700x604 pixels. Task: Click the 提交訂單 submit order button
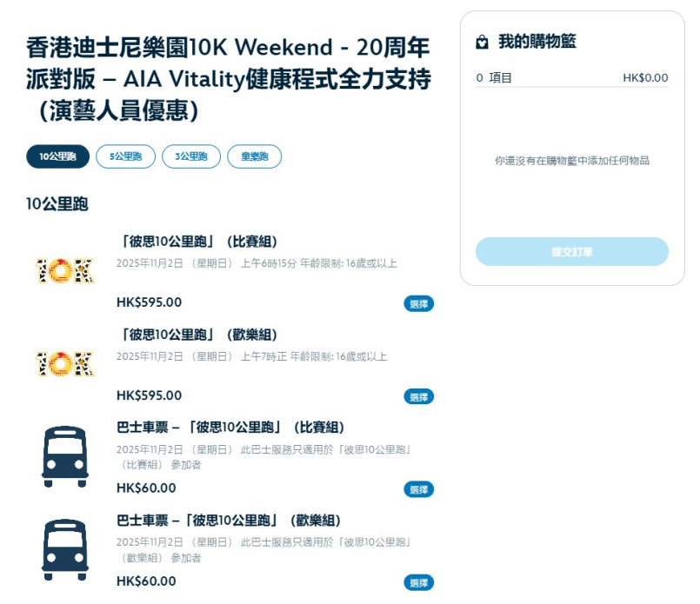(571, 252)
